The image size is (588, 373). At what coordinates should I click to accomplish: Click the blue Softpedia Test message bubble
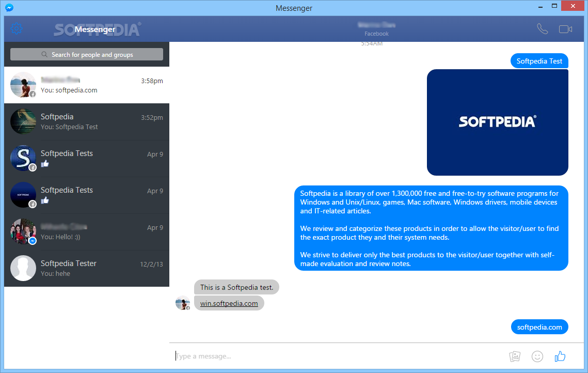click(x=539, y=60)
